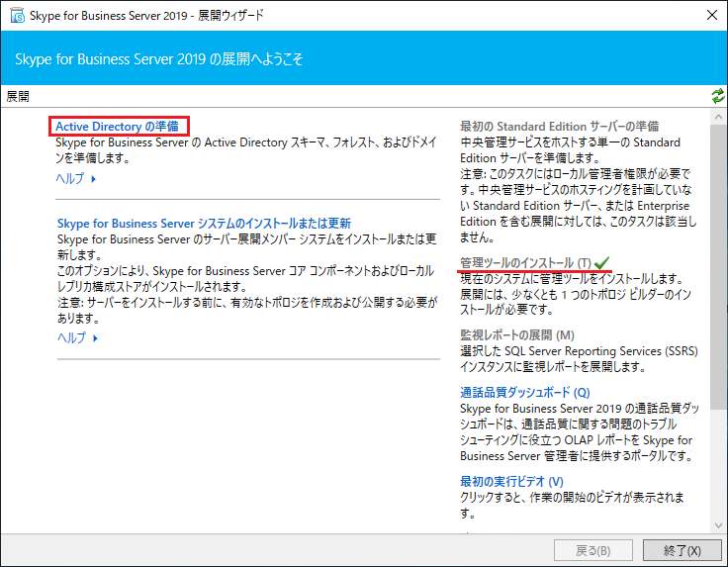Viewport: 728px width, 567px height.
Task: Click the vertical scrollbar thumb
Action: (718, 266)
